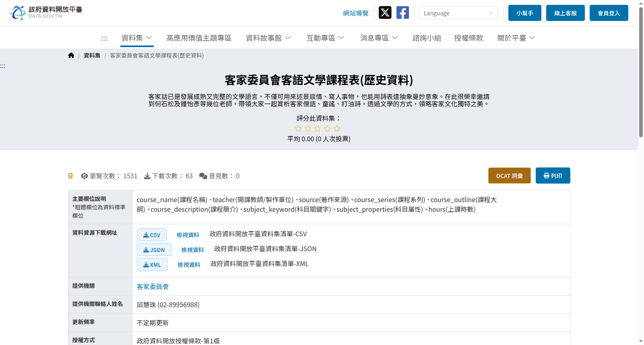Expand the 關於平臺 menu
The image size is (644, 345).
click(x=516, y=38)
